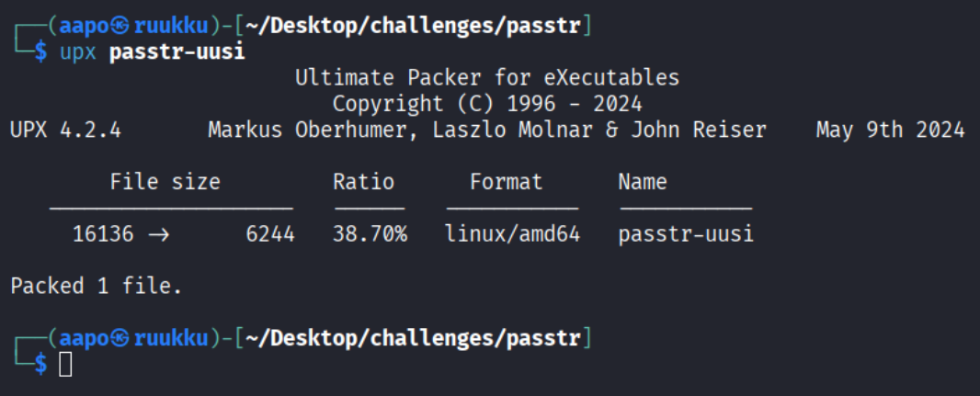The height and width of the screenshot is (396, 980).
Task: Click the "Ratio" column header
Action: tap(363, 182)
